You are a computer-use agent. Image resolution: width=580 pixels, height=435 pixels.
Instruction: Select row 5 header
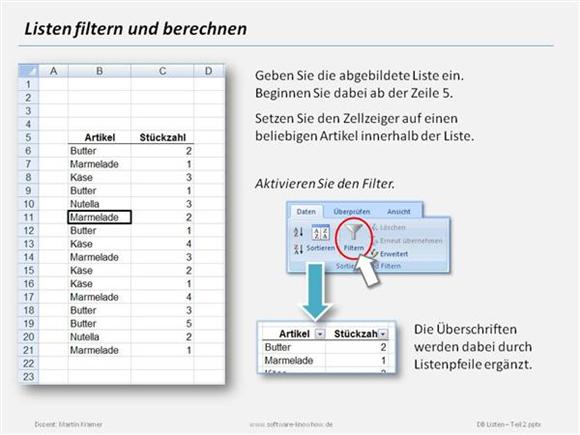[28, 137]
